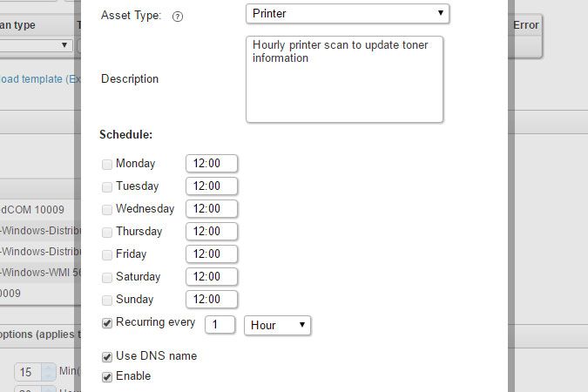Open the Asset Type Printer dropdown

(348, 13)
